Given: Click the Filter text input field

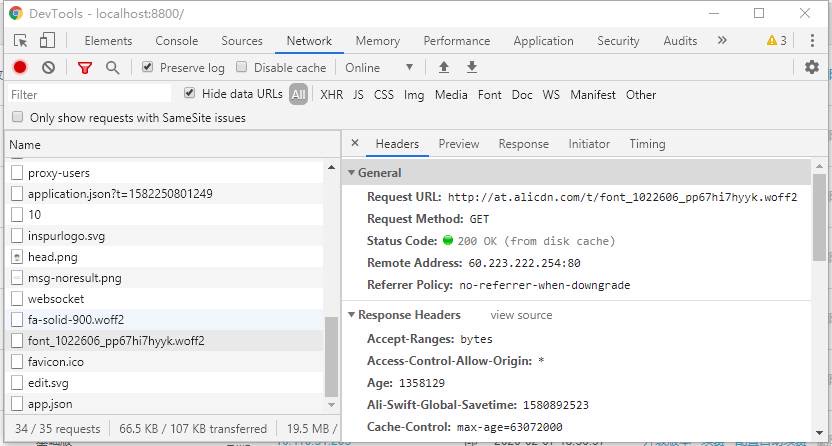Looking at the screenshot, I should [x=89, y=94].
